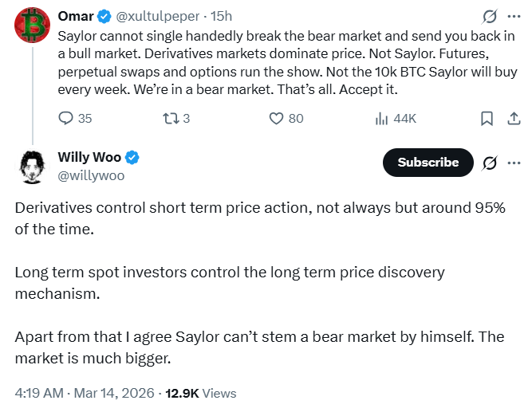Screen dimensions: 532x416
Task: Subscribe to Willy Woo
Action: (x=428, y=163)
